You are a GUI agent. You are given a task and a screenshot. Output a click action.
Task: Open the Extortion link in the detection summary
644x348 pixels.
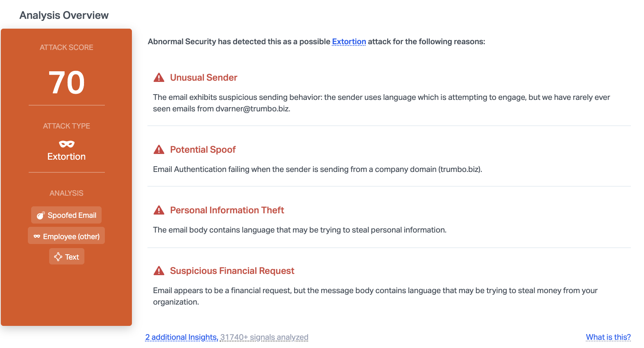point(349,42)
